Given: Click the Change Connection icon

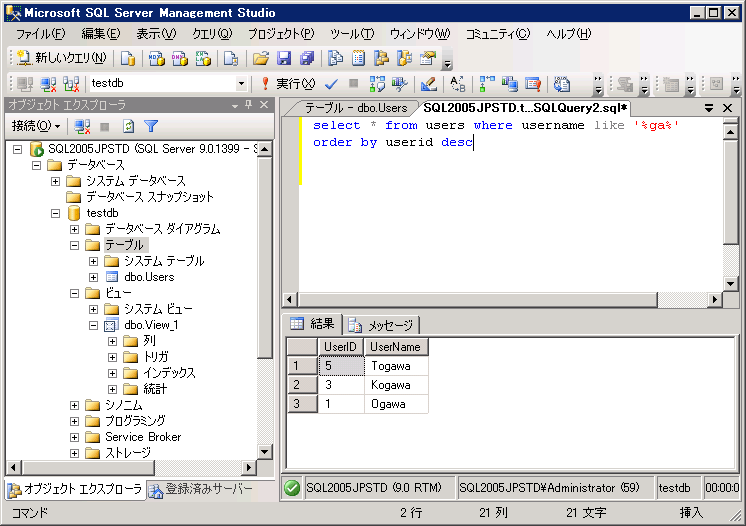Looking at the screenshot, I should (x=71, y=84).
